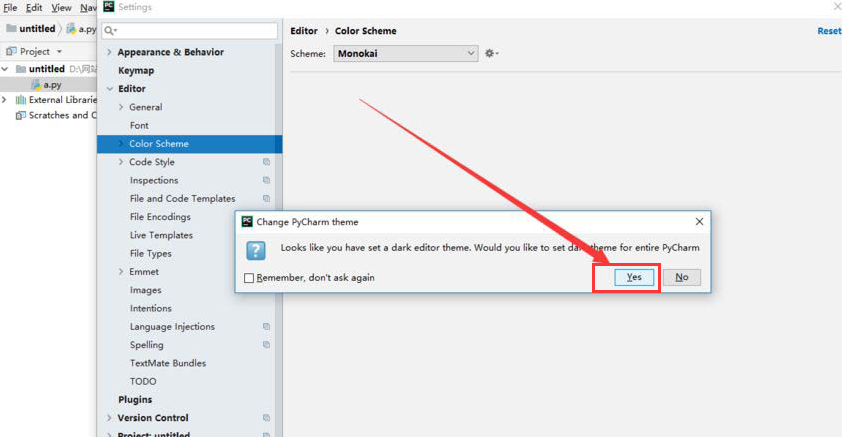The height and width of the screenshot is (437, 842).
Task: Select Plugins settings
Action: pyautogui.click(x=135, y=399)
